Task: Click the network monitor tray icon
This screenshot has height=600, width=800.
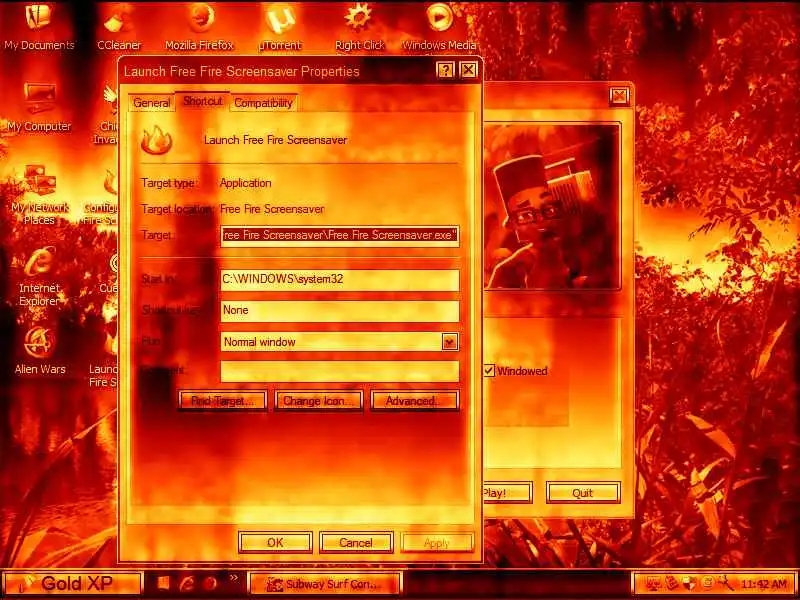Action: coord(653,583)
